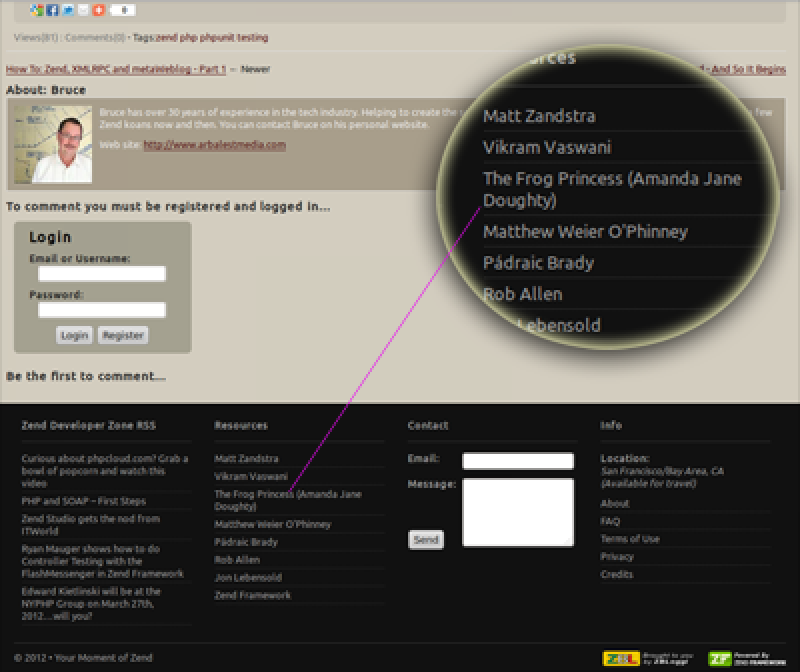Open the Zend Framework ZF badge
800x672 pixels.
719,659
